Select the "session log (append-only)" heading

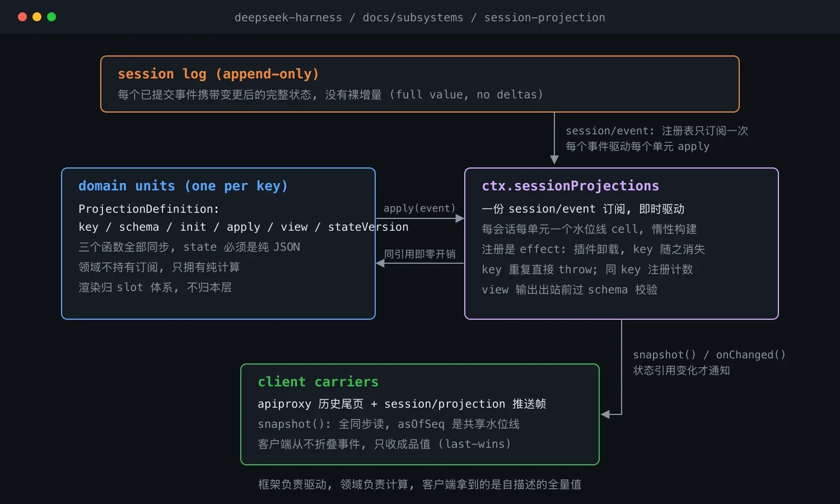click(218, 74)
